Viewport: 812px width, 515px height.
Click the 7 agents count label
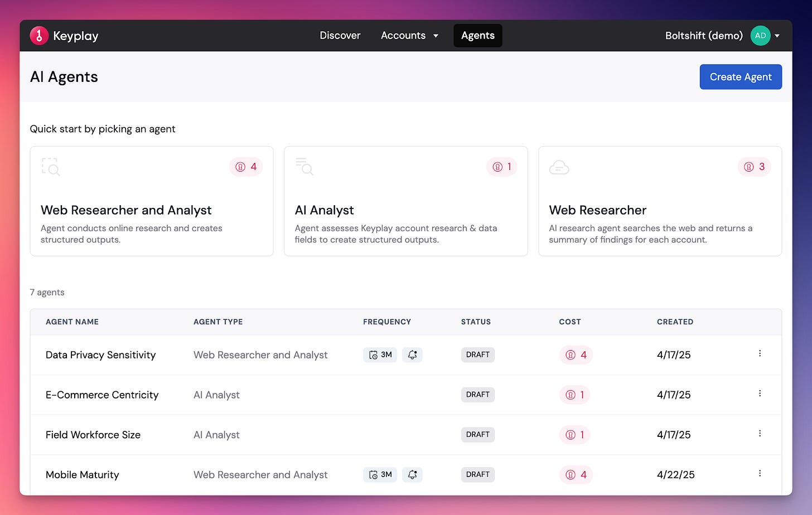pos(47,293)
